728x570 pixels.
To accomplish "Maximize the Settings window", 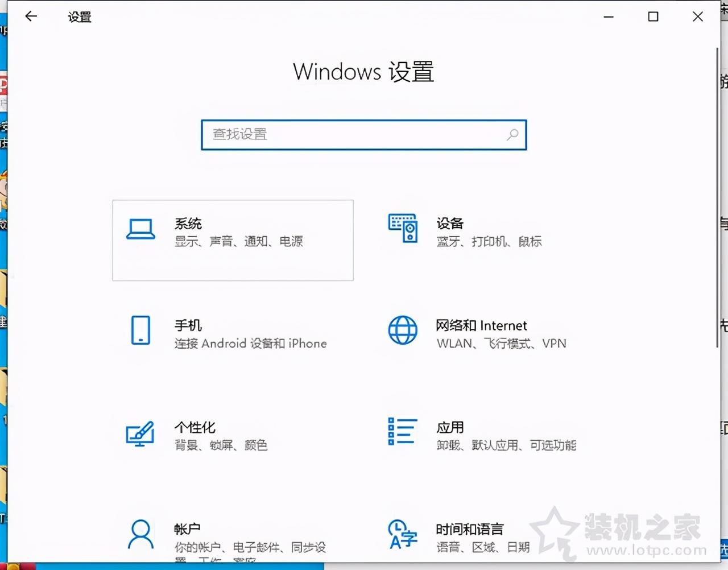I will [x=653, y=16].
